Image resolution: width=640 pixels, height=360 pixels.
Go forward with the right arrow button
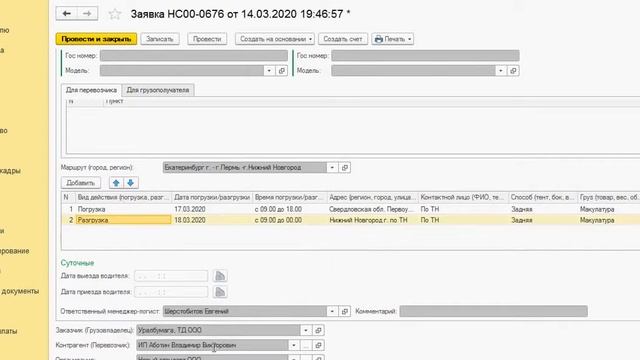(x=87, y=13)
